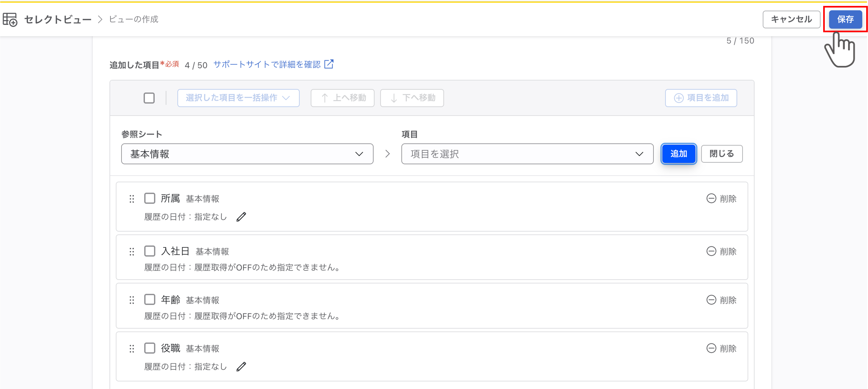Open the 参照シート dropdown showing 基本情報
Viewport: 868px width, 389px height.
(247, 154)
